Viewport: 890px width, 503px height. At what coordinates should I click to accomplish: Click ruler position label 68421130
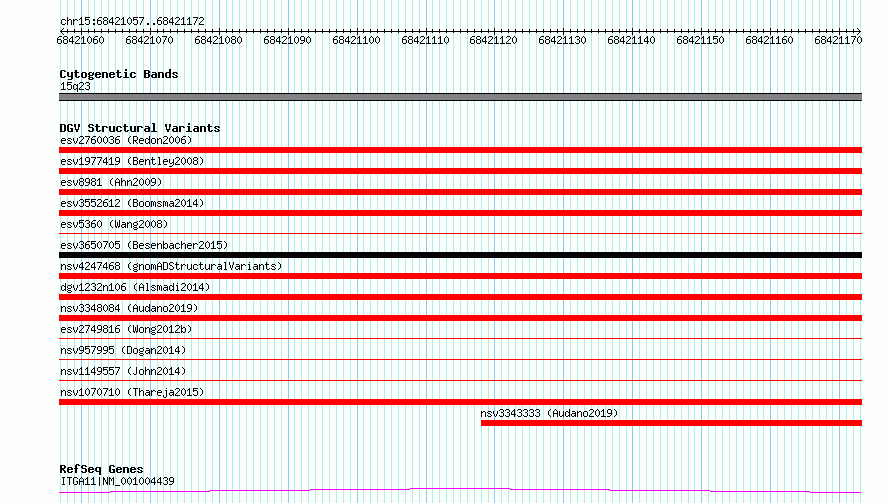pyautogui.click(x=562, y=40)
